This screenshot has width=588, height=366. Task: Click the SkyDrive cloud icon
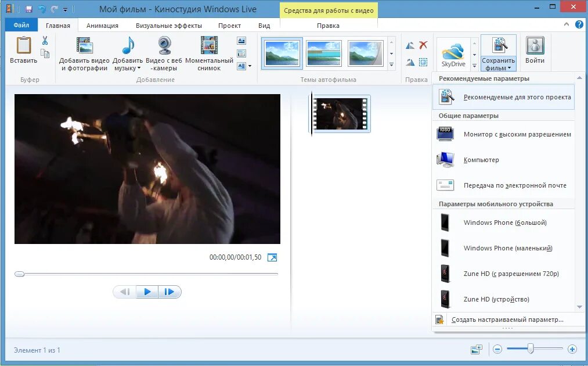453,52
